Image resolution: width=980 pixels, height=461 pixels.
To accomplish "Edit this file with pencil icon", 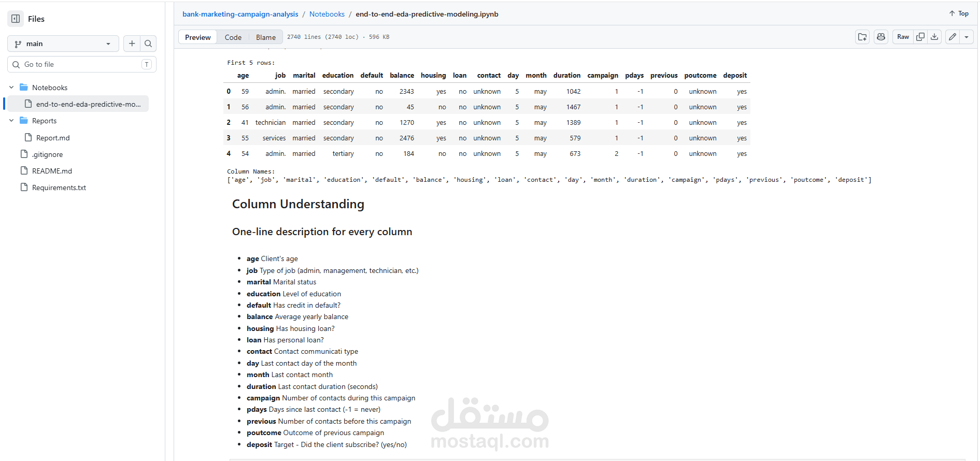I will (x=953, y=37).
